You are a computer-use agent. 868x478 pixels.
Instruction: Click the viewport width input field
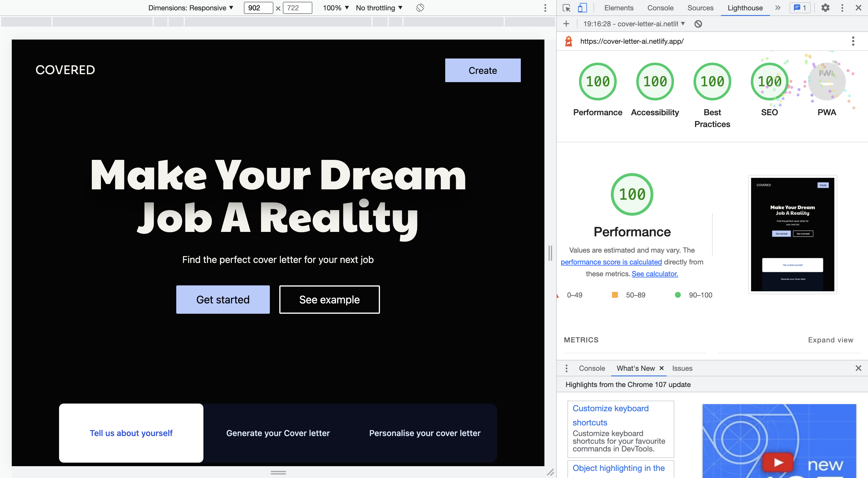click(x=258, y=8)
